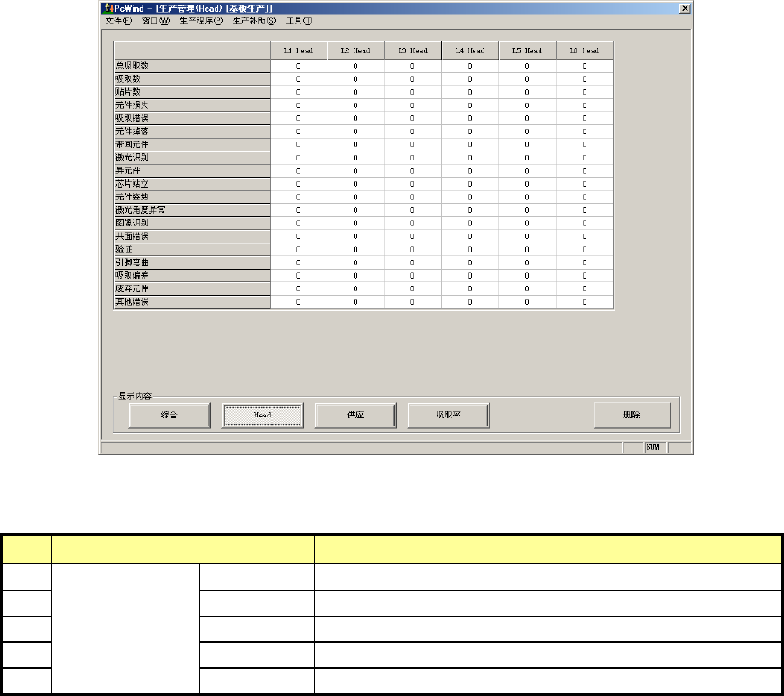Click the 吸取错误 row header
This screenshot has height=696, width=784.
point(192,118)
